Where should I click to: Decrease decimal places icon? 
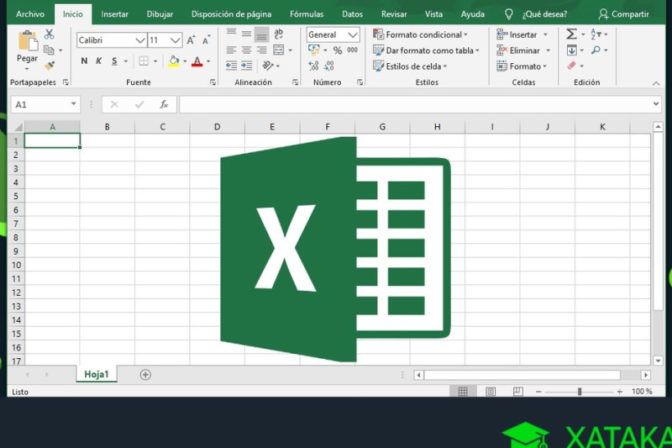(x=329, y=66)
